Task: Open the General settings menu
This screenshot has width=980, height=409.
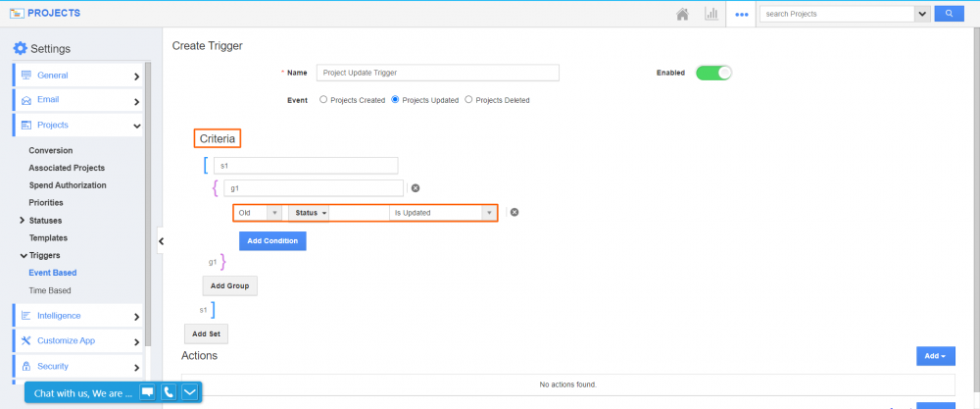Action: pos(78,75)
